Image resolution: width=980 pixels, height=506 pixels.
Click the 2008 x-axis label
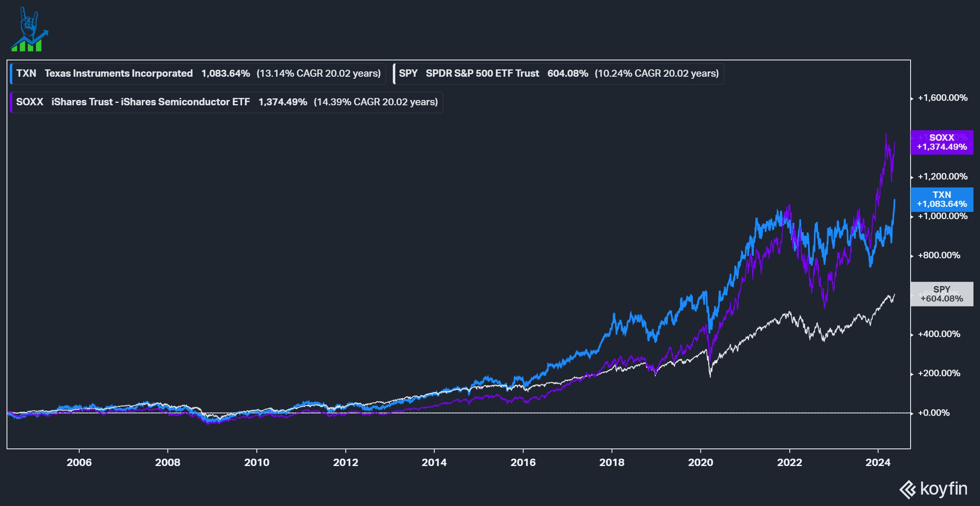point(168,462)
